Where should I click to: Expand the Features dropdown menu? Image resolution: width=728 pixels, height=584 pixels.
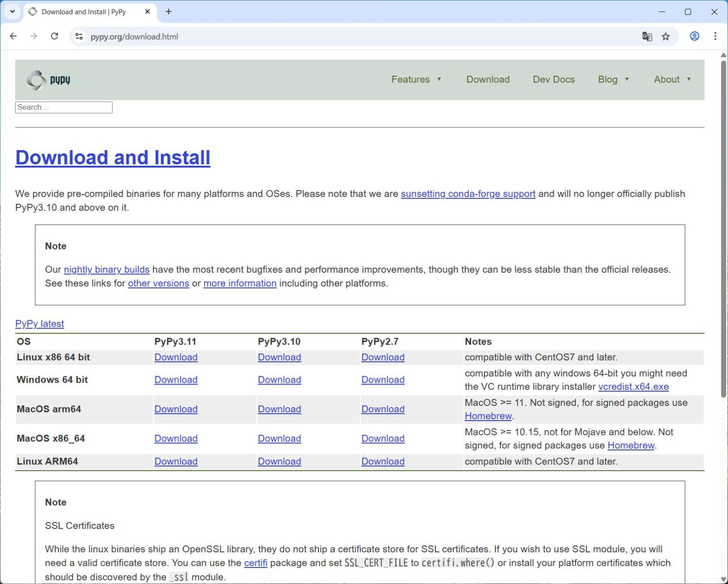coord(416,80)
